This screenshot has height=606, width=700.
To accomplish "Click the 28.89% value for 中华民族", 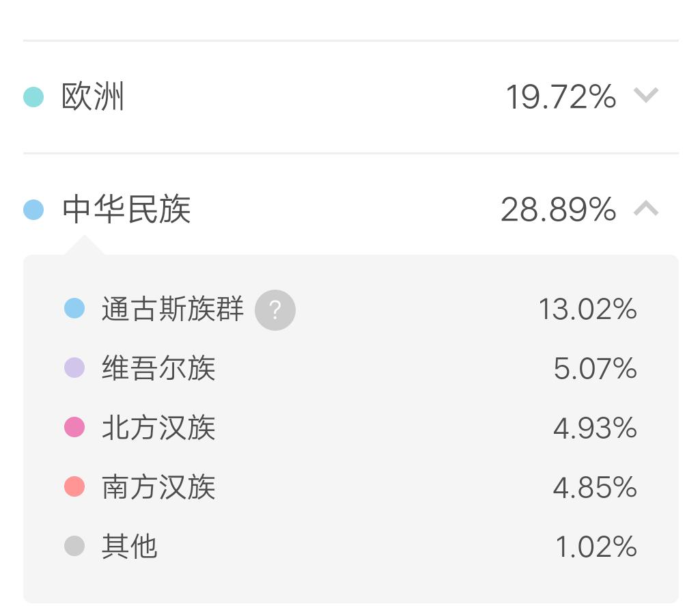I will coord(559,210).
